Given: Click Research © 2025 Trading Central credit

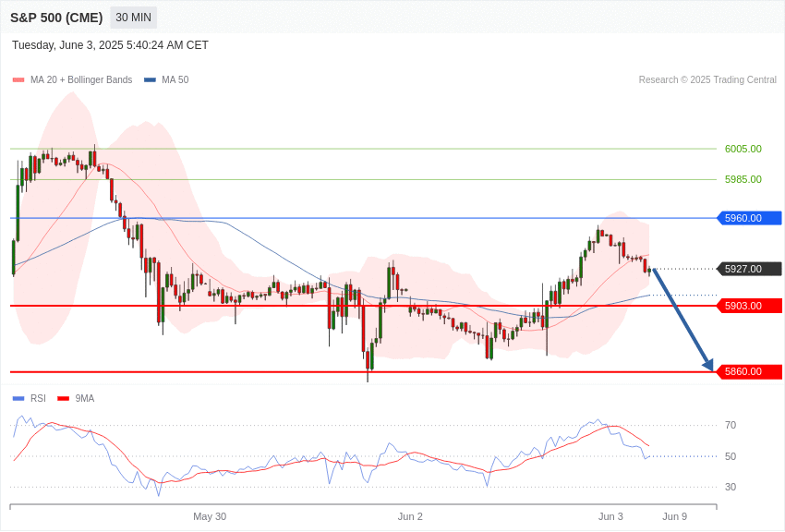Looking at the screenshot, I should tap(707, 79).
